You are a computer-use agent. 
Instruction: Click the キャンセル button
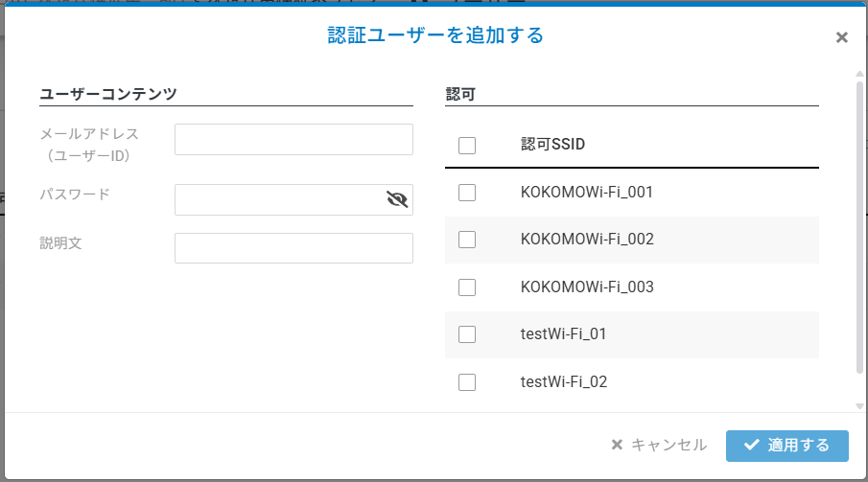point(659,445)
